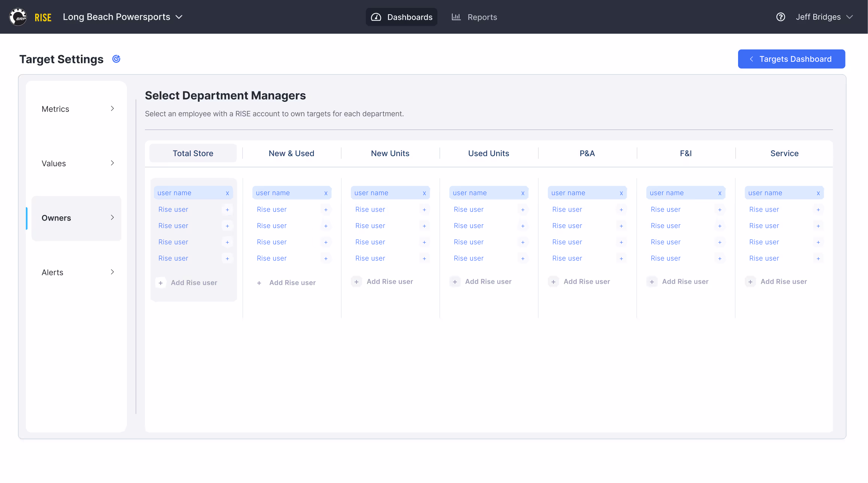Click the user name chip in P&A column
Image resolution: width=868 pixels, height=483 pixels.
(588, 193)
